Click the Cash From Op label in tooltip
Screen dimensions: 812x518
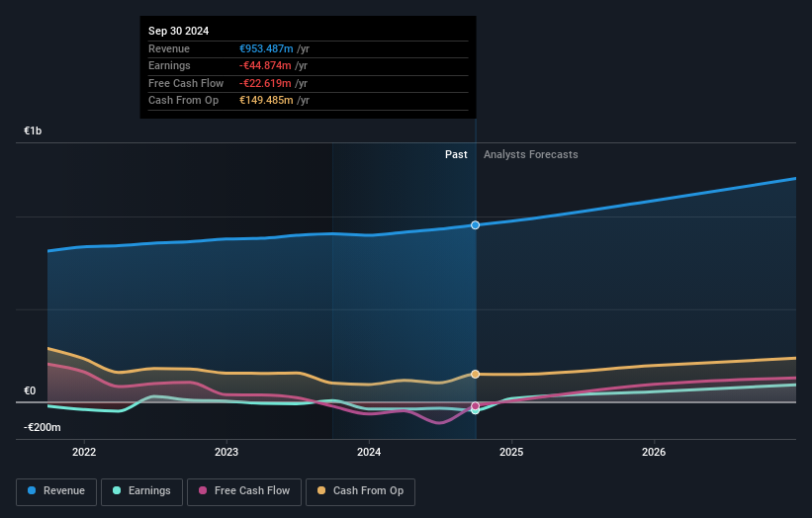183,101
